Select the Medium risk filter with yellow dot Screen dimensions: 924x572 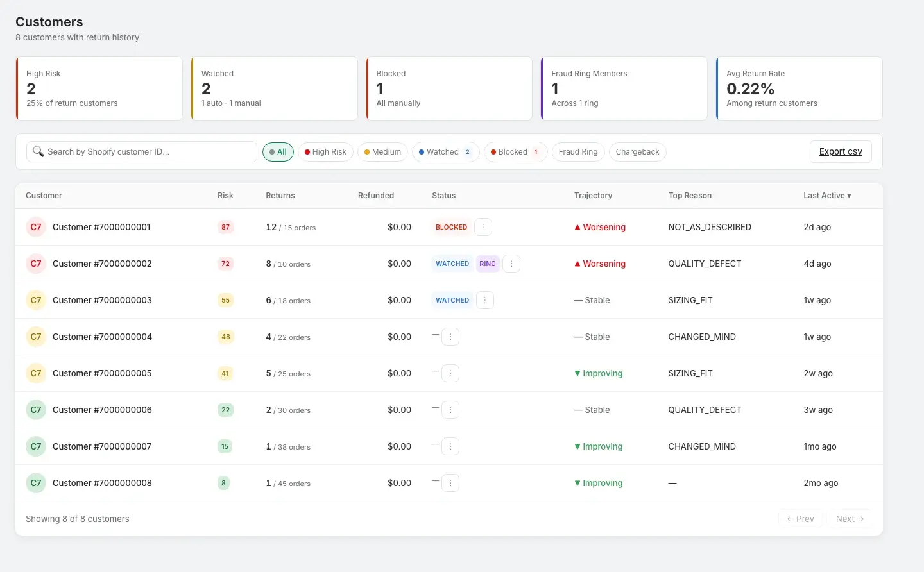pyautogui.click(x=382, y=152)
